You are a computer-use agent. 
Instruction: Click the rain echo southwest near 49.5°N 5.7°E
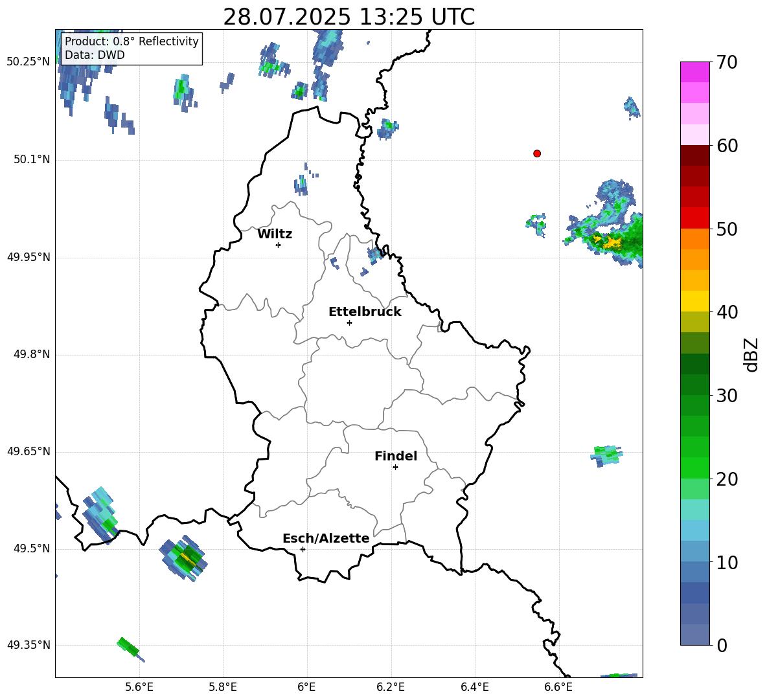(184, 558)
